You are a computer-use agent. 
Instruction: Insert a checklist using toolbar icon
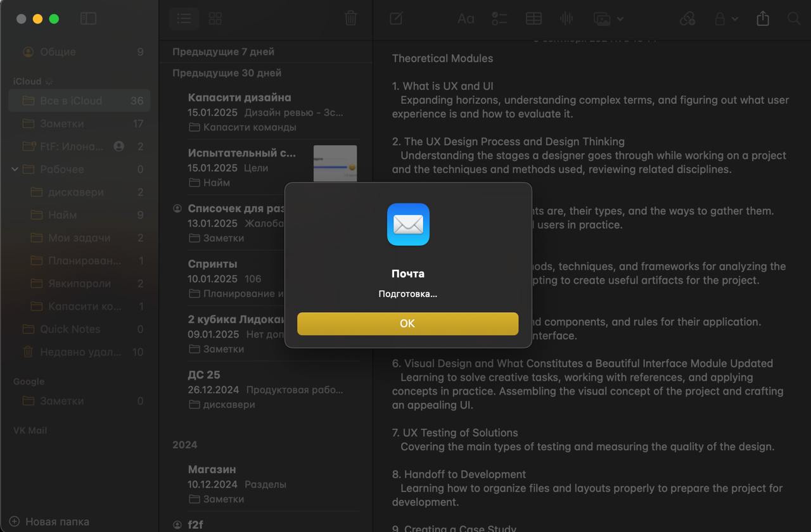[x=499, y=19]
